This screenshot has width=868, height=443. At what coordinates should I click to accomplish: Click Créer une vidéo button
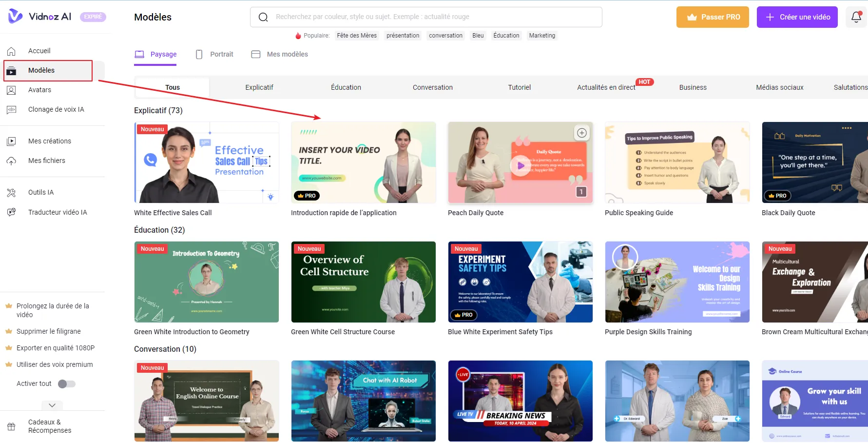point(797,17)
